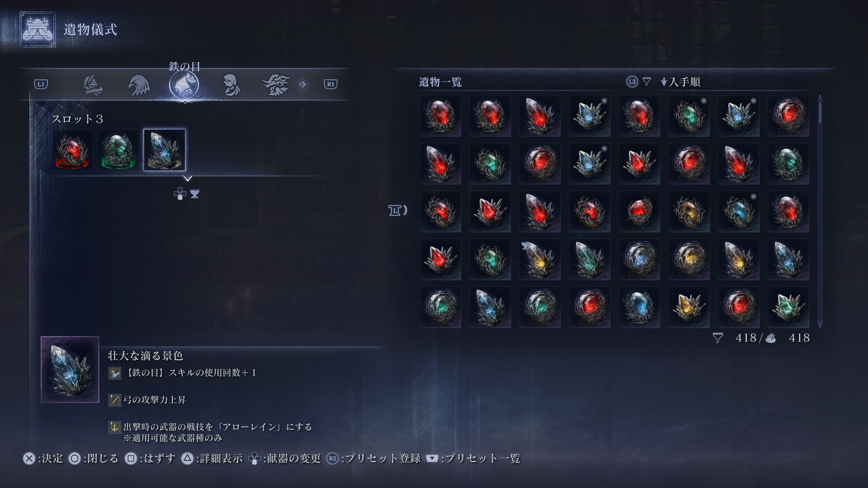Open the relic list filter funnel icon
The width and height of the screenshot is (868, 488).
coord(646,82)
